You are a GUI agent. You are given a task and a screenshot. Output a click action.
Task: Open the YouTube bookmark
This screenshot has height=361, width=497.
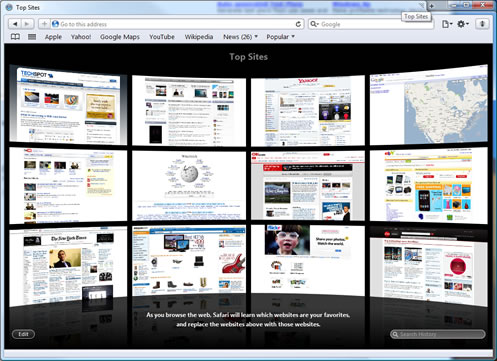(x=162, y=37)
